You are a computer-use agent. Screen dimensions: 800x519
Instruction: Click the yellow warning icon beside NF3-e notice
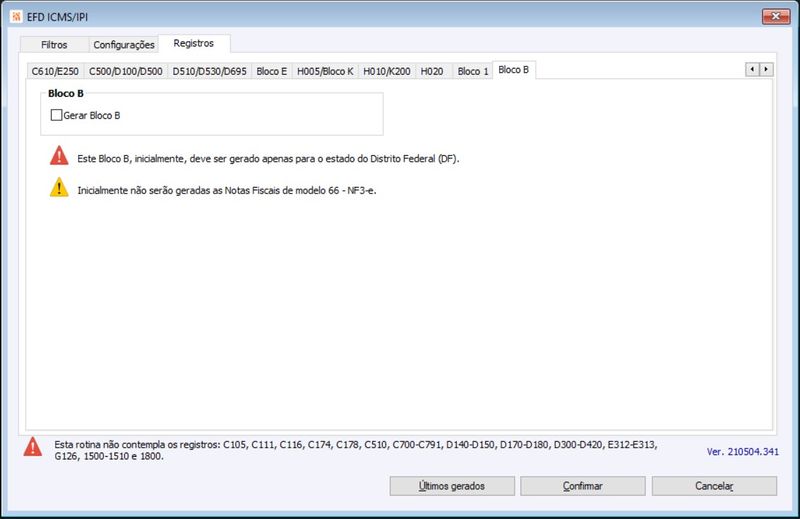59,187
